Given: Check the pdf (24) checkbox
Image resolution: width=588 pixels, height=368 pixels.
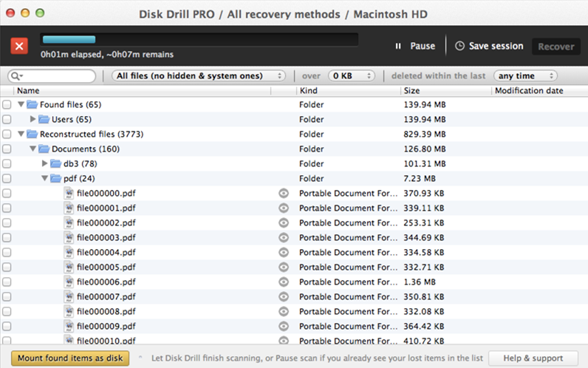Looking at the screenshot, I should [x=7, y=179].
